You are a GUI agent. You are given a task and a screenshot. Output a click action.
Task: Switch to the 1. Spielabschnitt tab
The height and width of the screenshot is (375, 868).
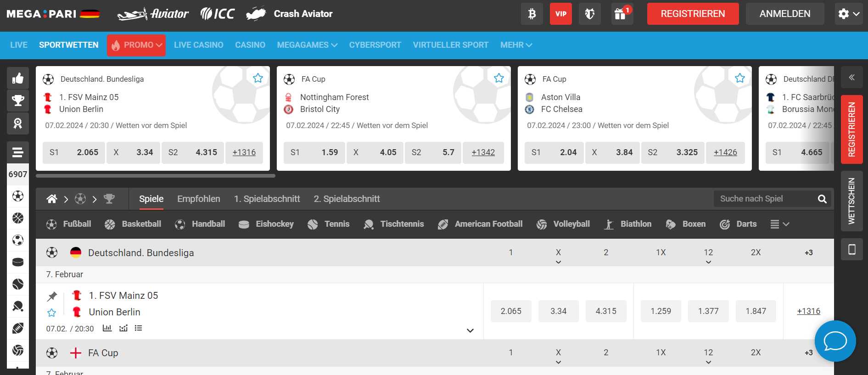tap(267, 199)
